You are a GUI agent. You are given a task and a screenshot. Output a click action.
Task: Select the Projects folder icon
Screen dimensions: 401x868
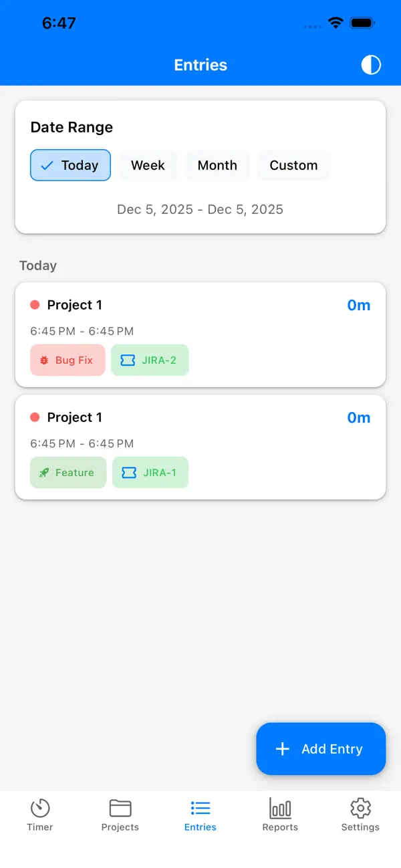[x=120, y=808]
